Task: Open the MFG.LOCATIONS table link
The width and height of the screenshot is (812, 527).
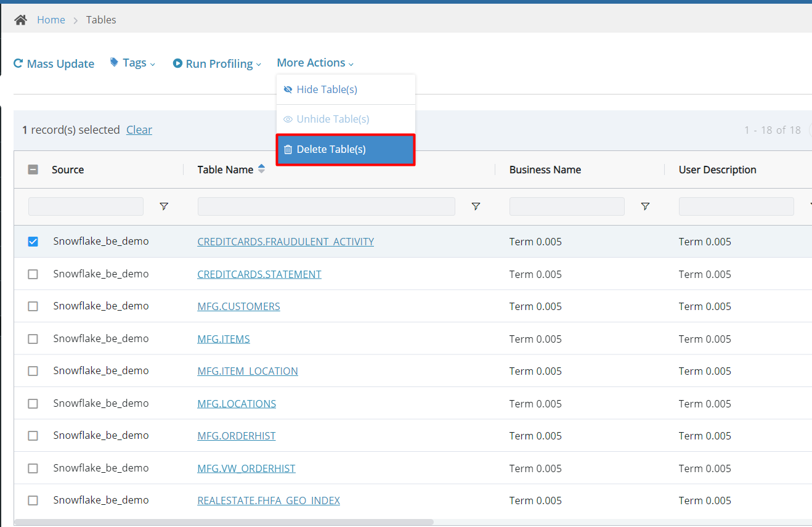Action: [237, 404]
